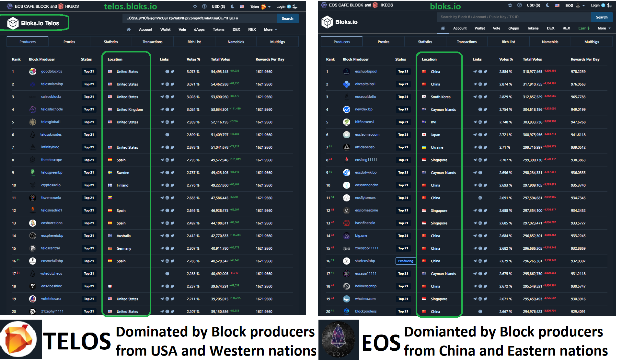Toggle night mode moon in EOS header
The image size is (622, 364).
(547, 5)
